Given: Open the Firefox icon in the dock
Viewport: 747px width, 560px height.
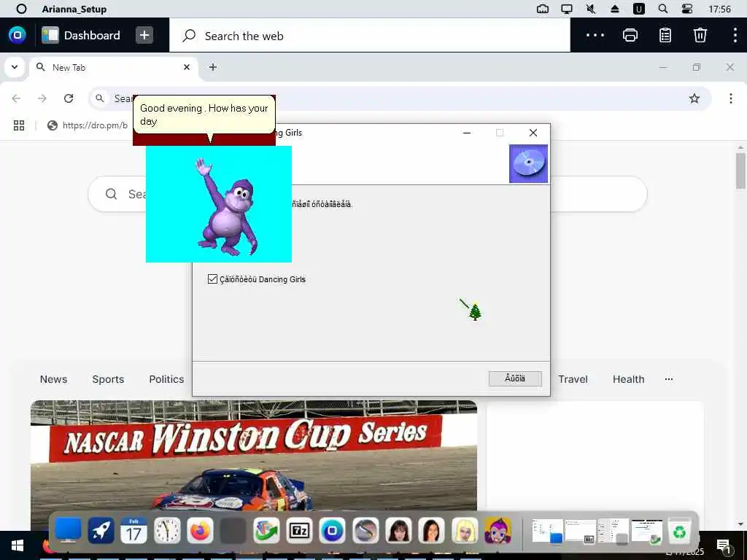Looking at the screenshot, I should [200, 531].
